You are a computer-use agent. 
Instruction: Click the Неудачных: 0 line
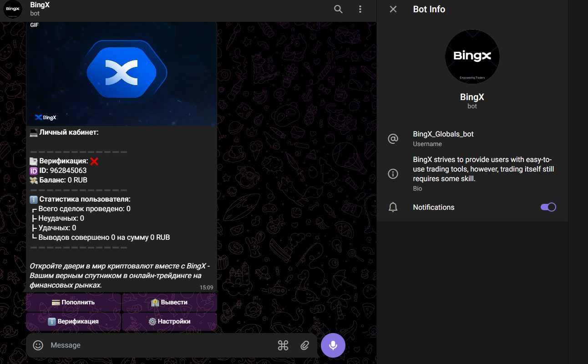[58, 218]
